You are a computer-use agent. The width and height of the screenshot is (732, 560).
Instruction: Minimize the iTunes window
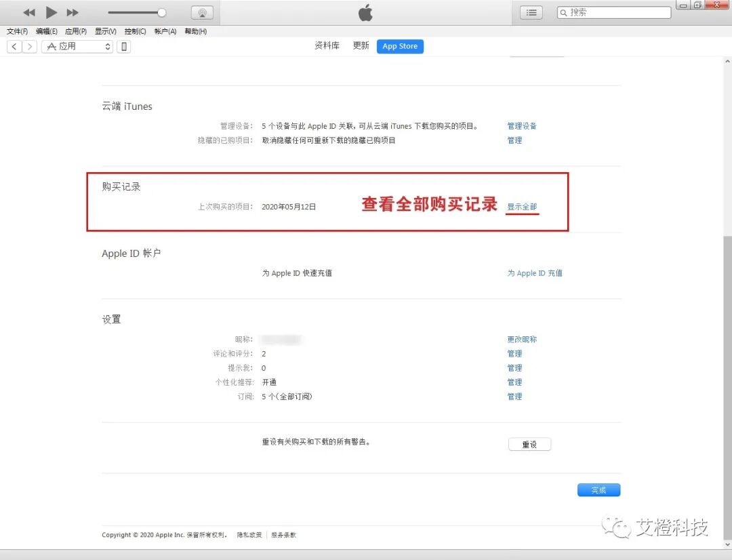point(683,5)
